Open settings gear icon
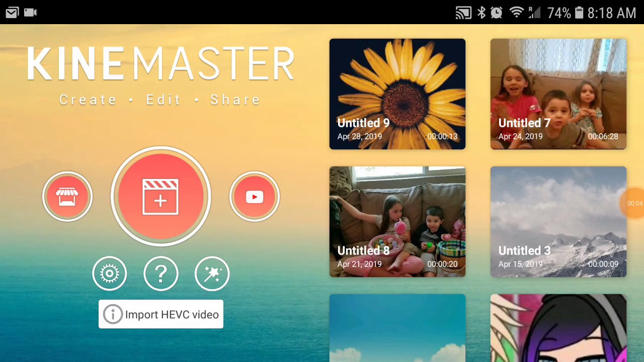Image resolution: width=644 pixels, height=362 pixels. coord(110,274)
